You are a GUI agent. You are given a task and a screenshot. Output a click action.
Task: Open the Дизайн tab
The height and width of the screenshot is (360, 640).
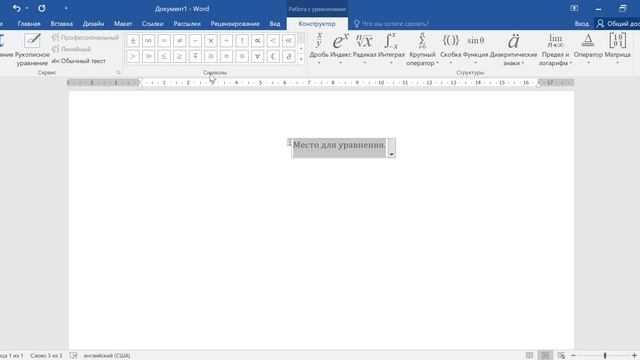click(93, 24)
